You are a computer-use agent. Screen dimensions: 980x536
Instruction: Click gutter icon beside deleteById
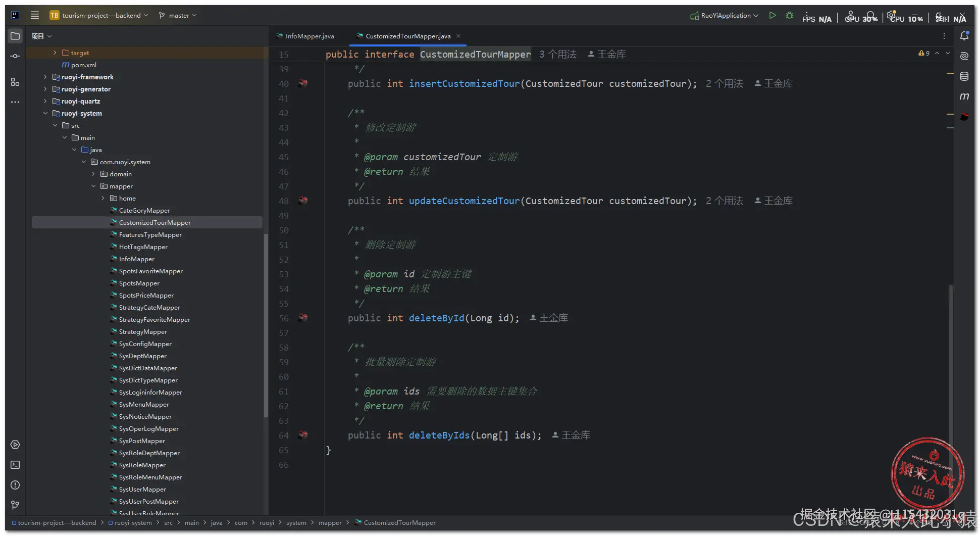[303, 318]
